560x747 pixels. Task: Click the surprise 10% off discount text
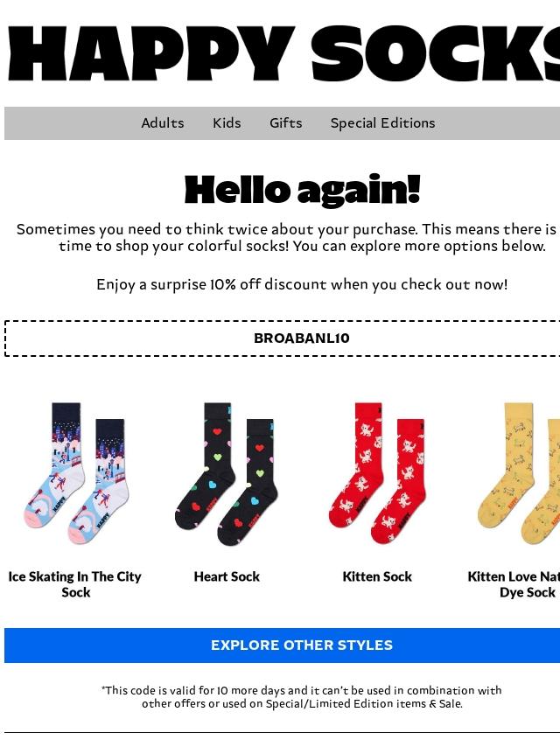302,284
